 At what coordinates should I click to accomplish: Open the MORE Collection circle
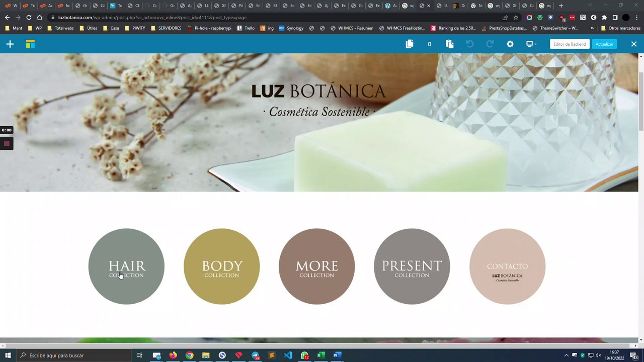(x=316, y=266)
